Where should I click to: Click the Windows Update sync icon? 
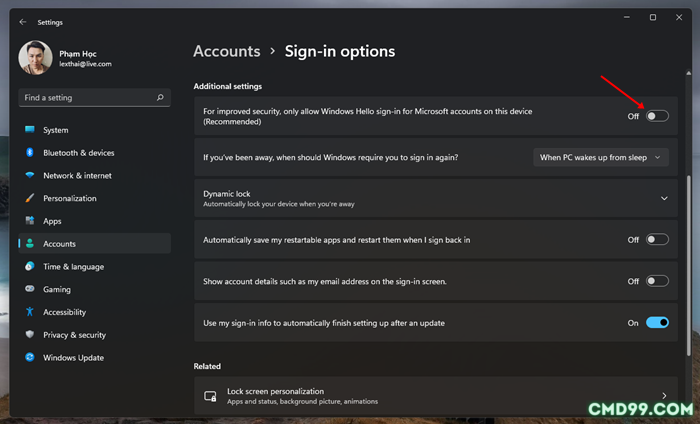(x=30, y=357)
